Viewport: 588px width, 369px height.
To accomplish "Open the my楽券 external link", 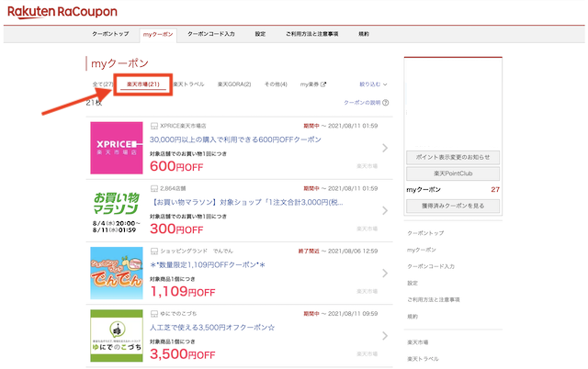I will coord(313,84).
